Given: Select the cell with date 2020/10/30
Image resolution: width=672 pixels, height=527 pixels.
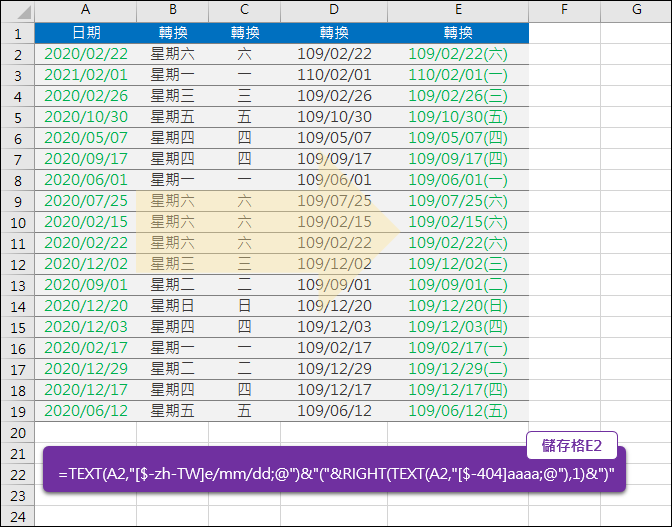Looking at the screenshot, I should (x=86, y=117).
